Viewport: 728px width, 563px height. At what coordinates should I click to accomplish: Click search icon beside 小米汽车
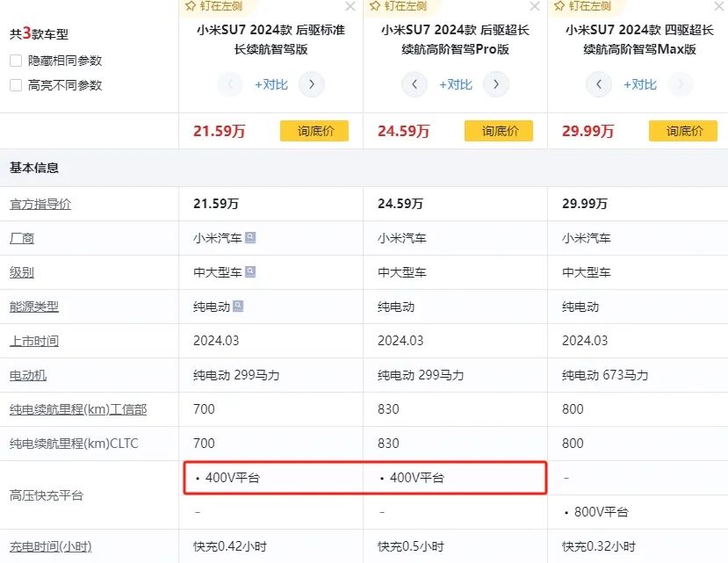coord(250,237)
